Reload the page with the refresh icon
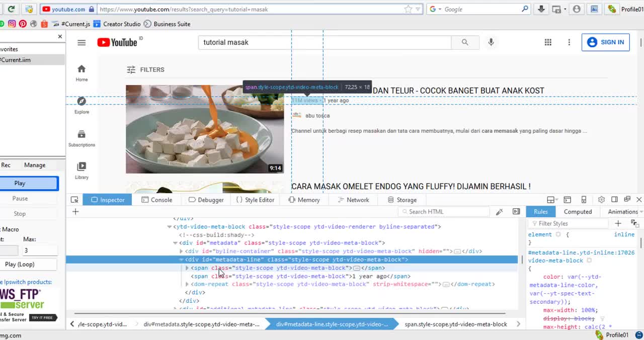 [x=11, y=9]
